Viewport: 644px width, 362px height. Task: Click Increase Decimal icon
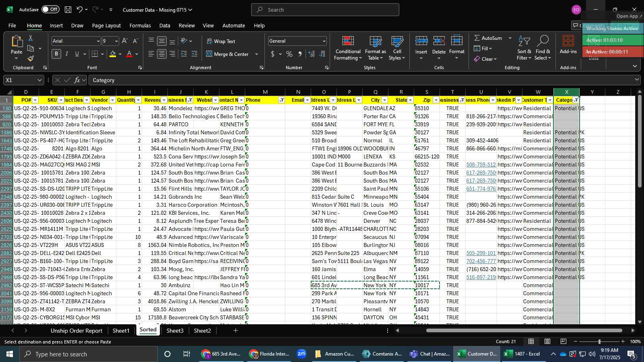[312, 54]
